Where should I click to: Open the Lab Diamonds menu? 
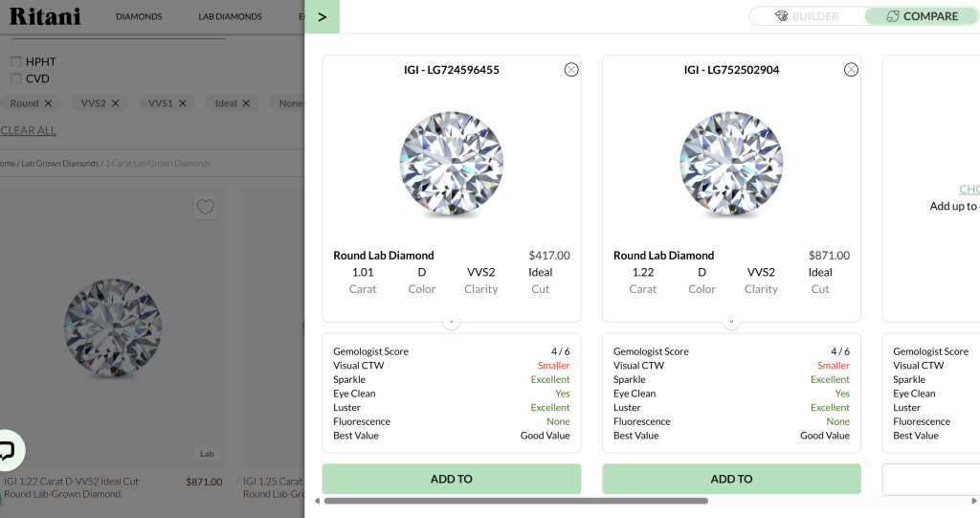230,17
